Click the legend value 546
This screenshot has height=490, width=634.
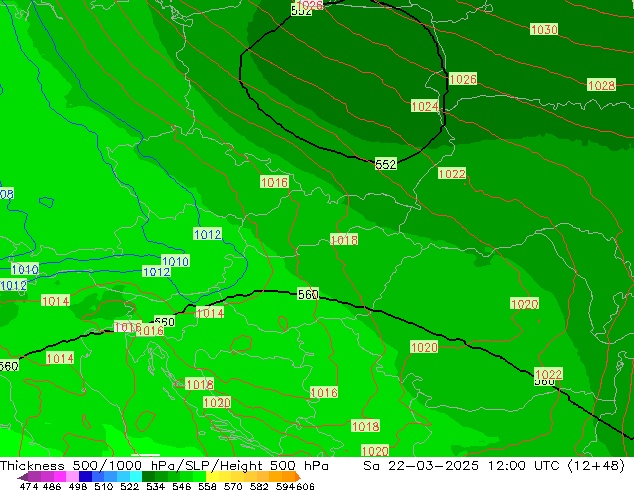(182, 486)
